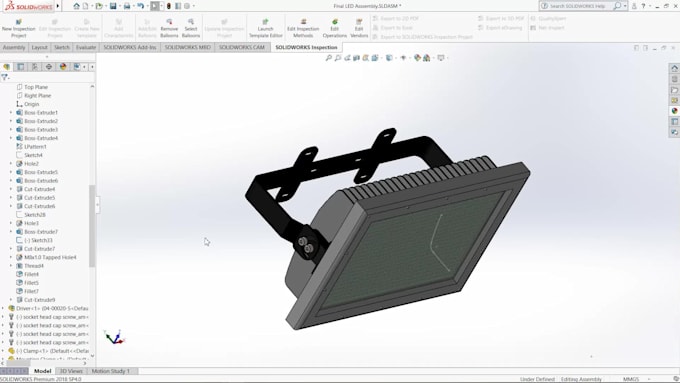Click Zoom to Area magnifier icon
The height and width of the screenshot is (383, 680).
(x=338, y=58)
